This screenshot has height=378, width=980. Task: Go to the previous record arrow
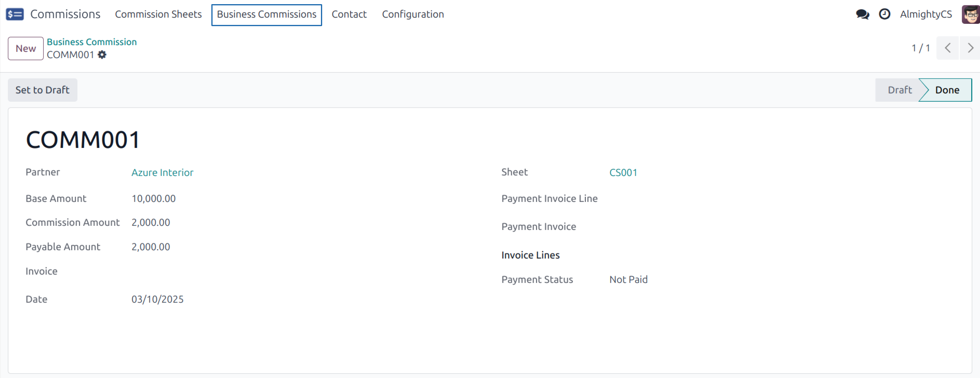[947, 48]
